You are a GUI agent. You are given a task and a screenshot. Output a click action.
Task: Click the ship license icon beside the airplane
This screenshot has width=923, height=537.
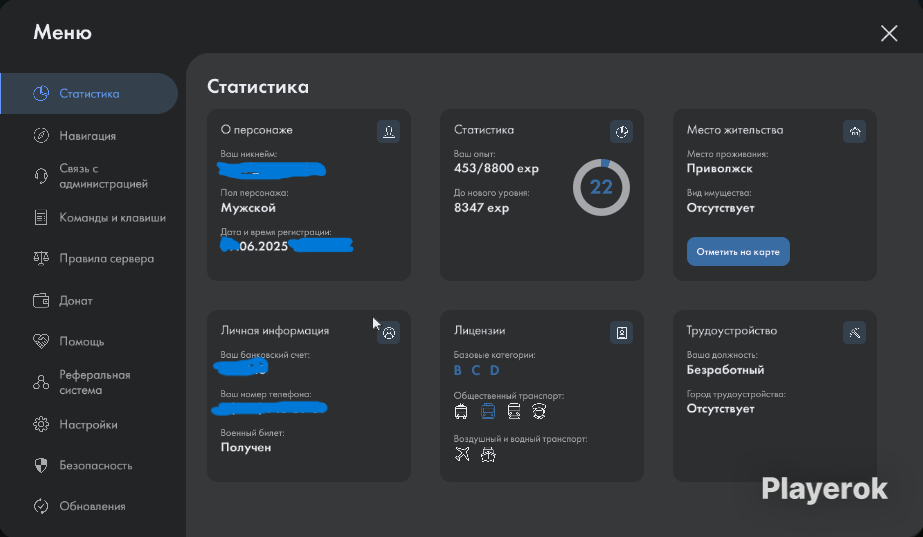coord(488,454)
